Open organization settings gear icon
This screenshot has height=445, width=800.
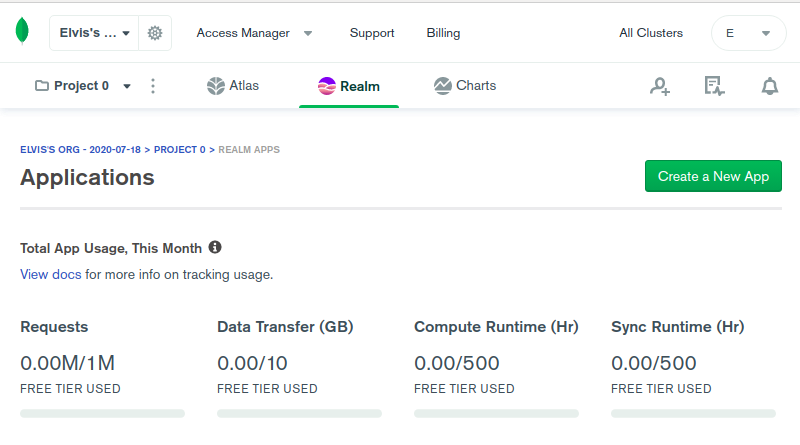155,33
